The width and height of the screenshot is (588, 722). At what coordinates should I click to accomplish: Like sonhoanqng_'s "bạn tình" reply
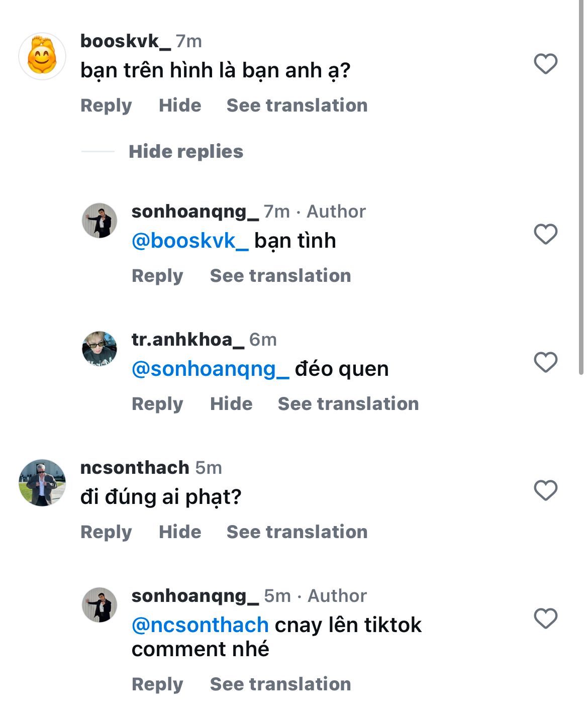(x=545, y=234)
